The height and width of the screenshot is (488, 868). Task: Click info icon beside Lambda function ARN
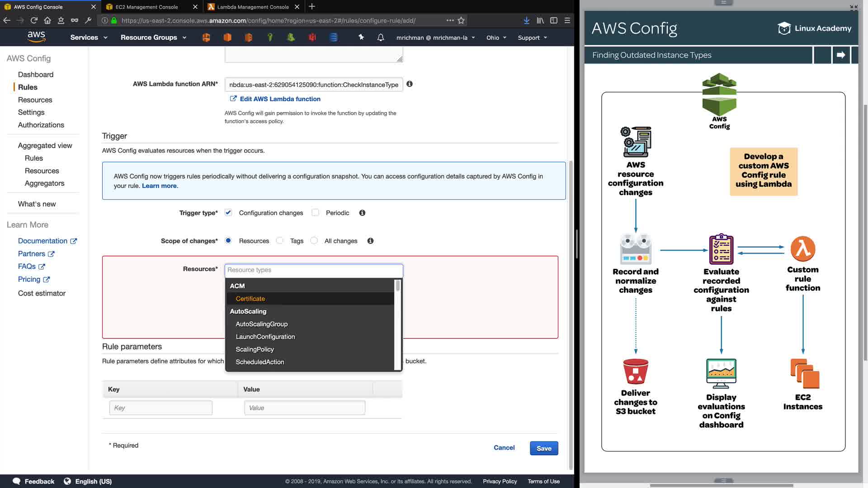[x=410, y=84]
